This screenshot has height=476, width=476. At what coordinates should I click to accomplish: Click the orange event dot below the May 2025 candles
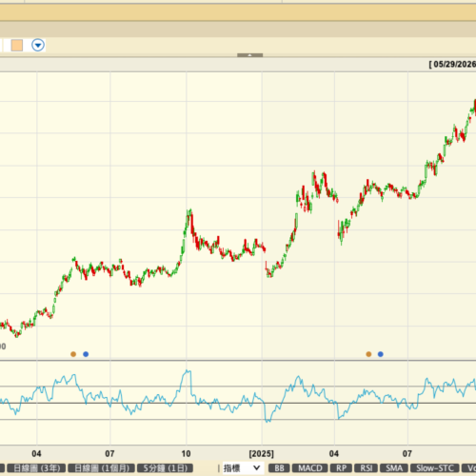368,354
